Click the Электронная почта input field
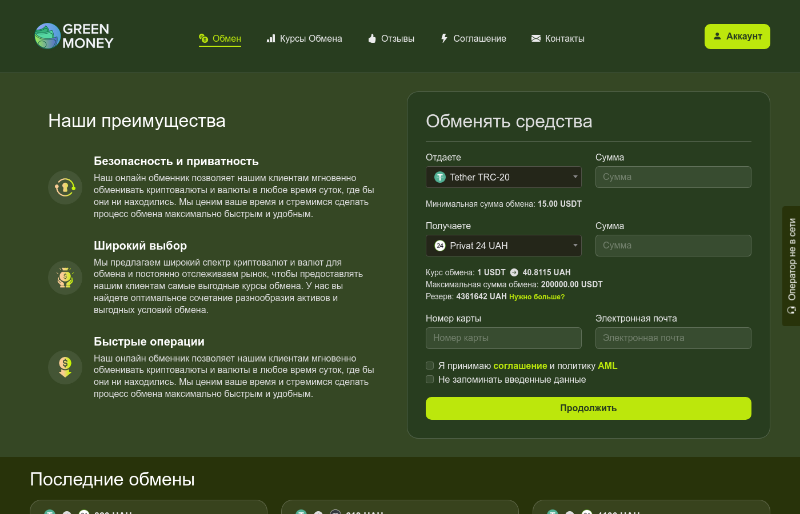Viewport: 800px width, 514px height. pyautogui.click(x=673, y=338)
